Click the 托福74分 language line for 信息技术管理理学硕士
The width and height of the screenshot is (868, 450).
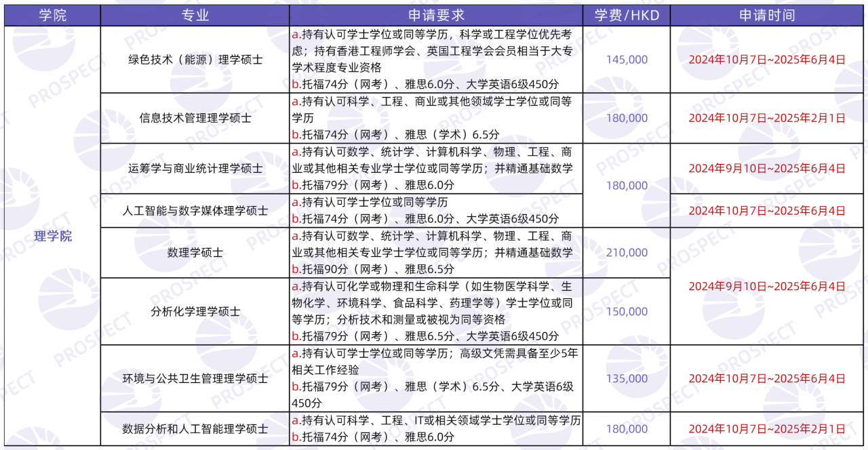395,134
